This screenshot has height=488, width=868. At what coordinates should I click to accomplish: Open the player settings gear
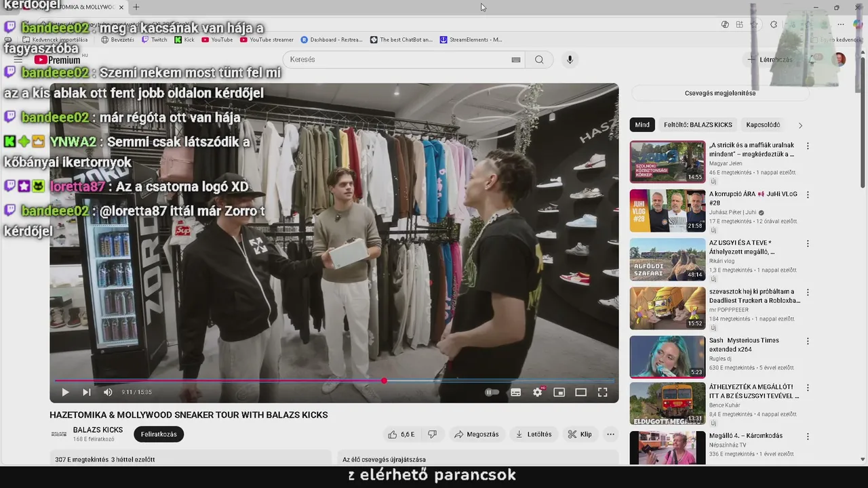click(x=538, y=392)
